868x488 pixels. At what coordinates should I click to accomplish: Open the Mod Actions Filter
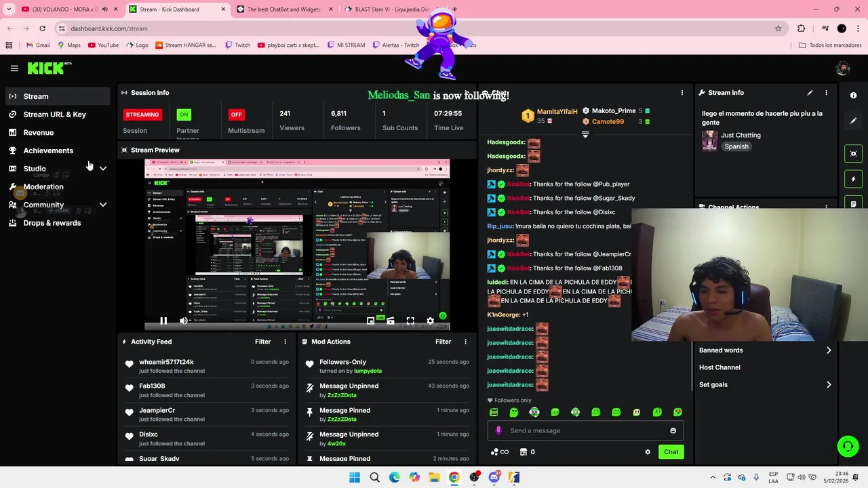(x=443, y=342)
